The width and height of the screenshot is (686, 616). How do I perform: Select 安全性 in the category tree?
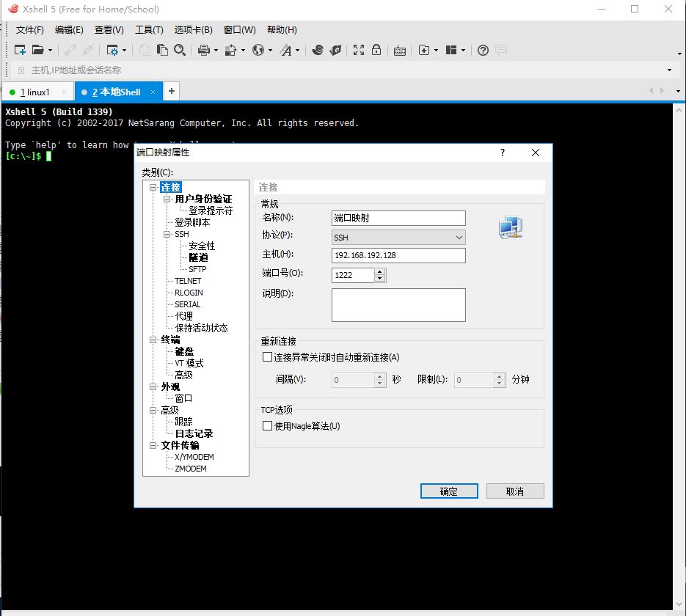pyautogui.click(x=202, y=246)
